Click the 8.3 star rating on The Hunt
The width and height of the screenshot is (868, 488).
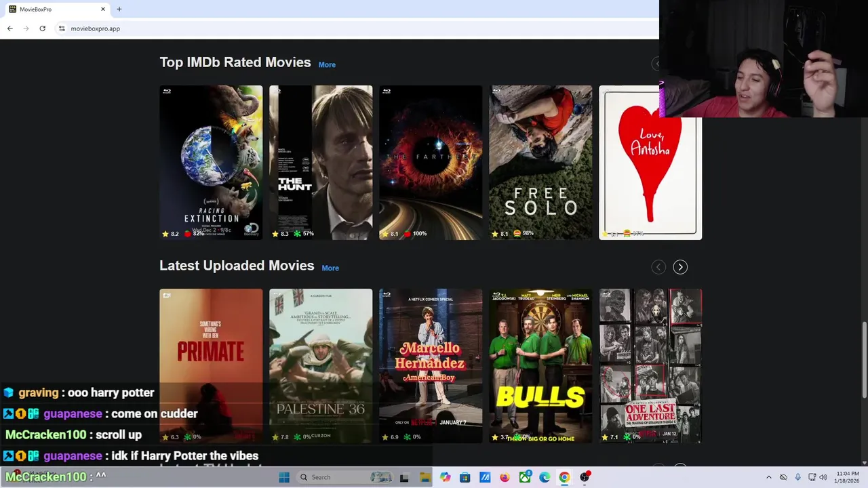(x=280, y=234)
